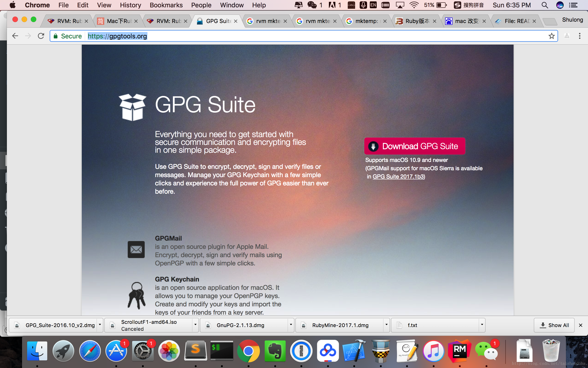Expand options for GnuPG-2.1.13.dmg download
Viewport: 588px width, 368px height.
click(291, 325)
